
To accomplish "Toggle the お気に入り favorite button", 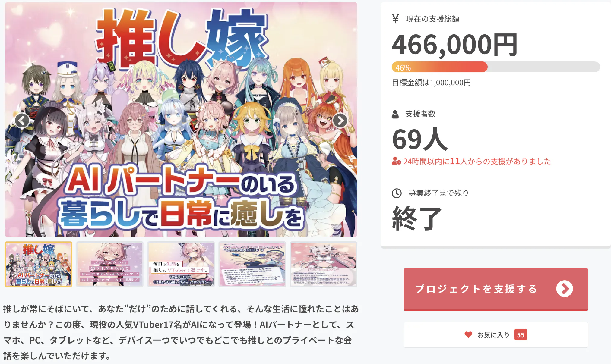I will tap(496, 335).
